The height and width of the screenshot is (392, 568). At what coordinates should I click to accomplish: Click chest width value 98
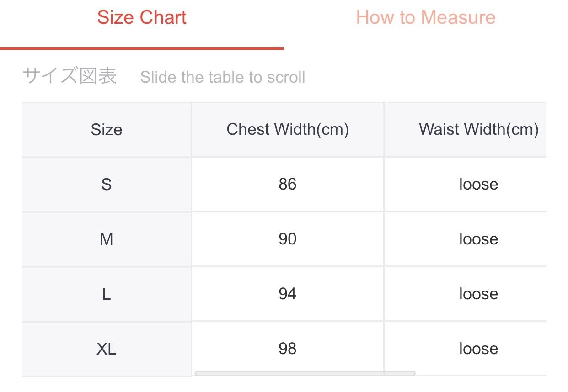[x=288, y=349]
